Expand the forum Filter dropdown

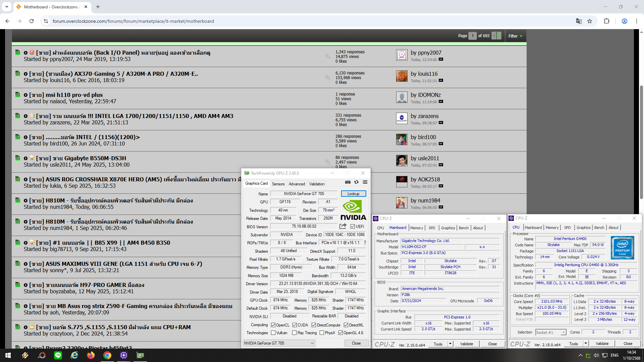coord(515,36)
